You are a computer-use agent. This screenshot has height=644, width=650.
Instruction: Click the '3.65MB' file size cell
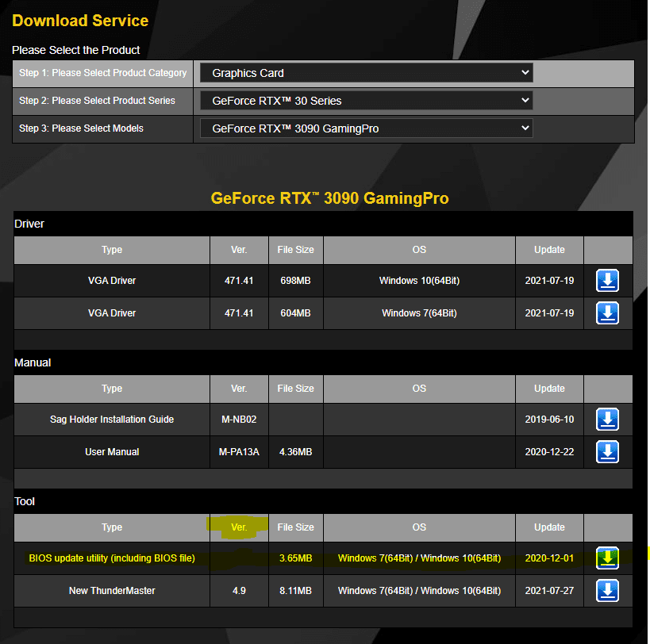tap(295, 558)
